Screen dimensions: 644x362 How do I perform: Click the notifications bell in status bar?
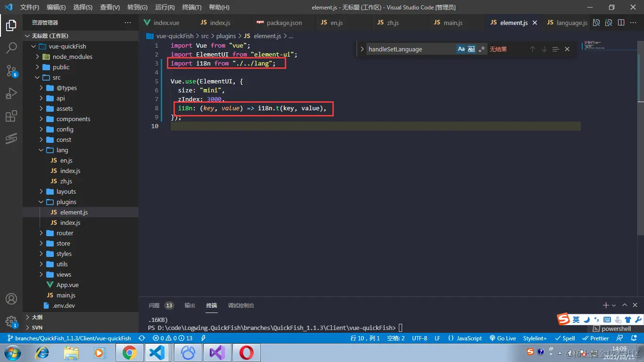[x=635, y=338]
